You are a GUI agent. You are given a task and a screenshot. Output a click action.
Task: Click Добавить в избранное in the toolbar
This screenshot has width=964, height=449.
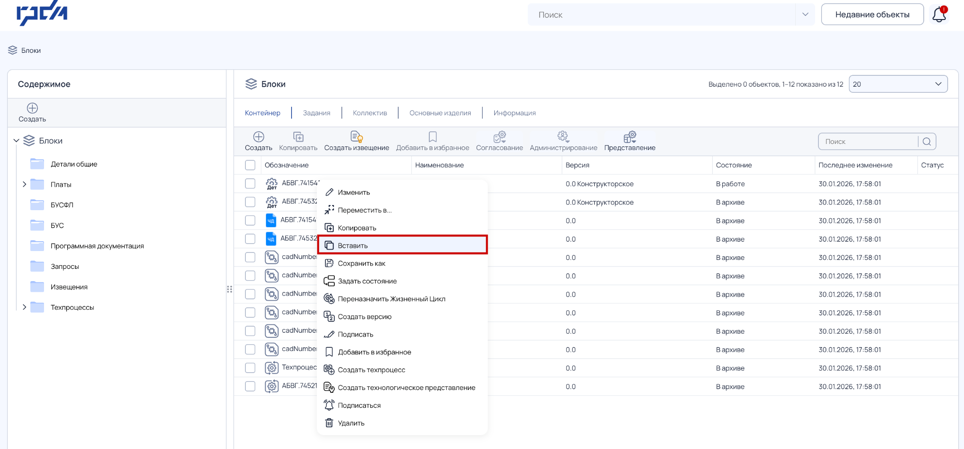[x=432, y=141]
